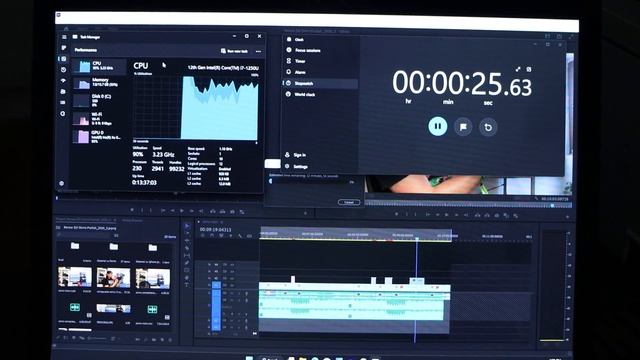Toggle Linked Selection in the timeline

point(221,236)
